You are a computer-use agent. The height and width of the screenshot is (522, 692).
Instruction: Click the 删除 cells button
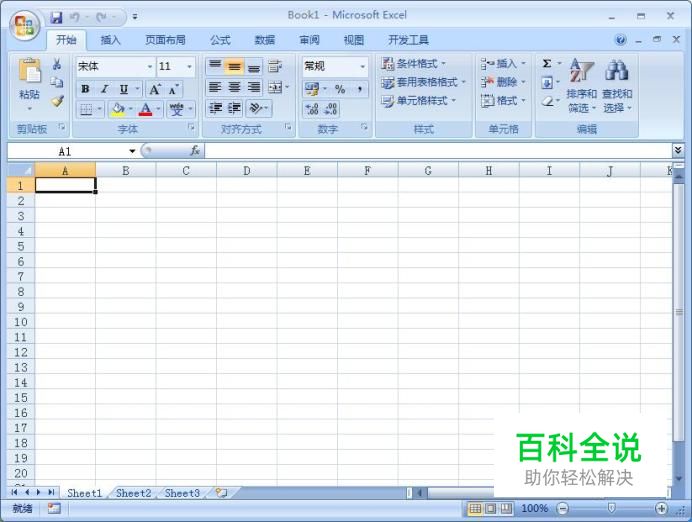503,82
